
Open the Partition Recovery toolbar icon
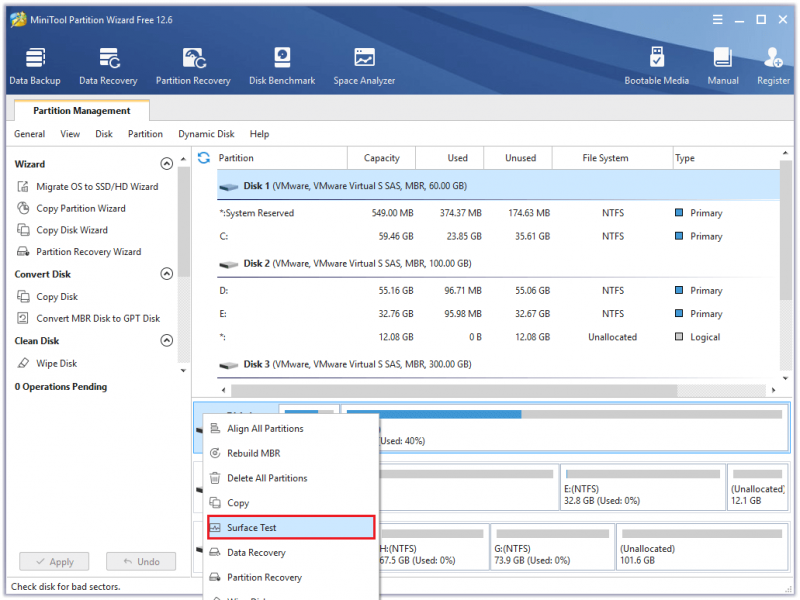(x=193, y=66)
